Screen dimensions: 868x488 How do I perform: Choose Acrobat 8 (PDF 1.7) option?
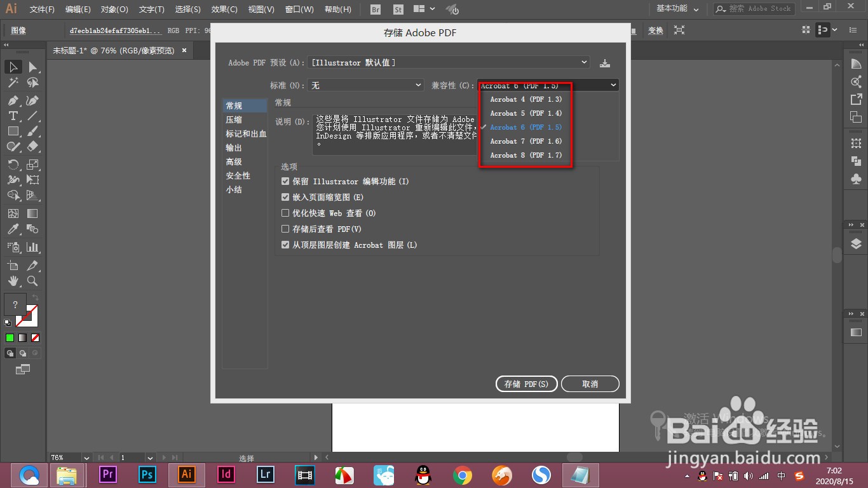pos(526,155)
